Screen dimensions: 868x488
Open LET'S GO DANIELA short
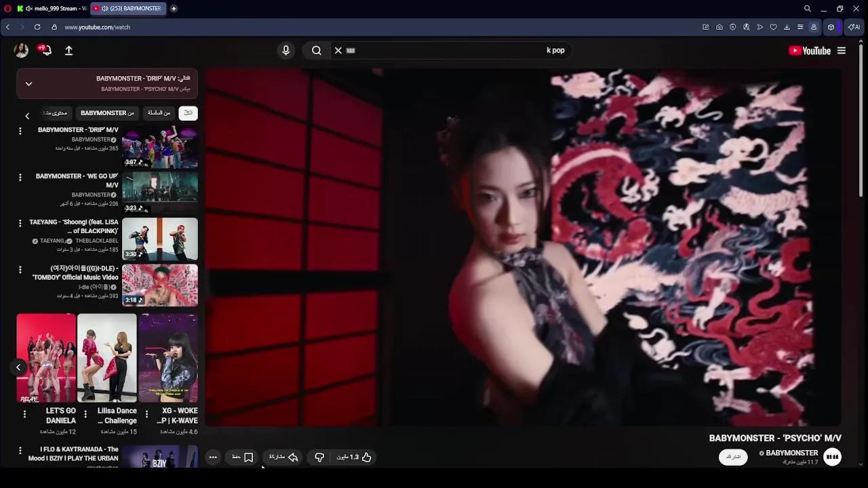coord(46,358)
